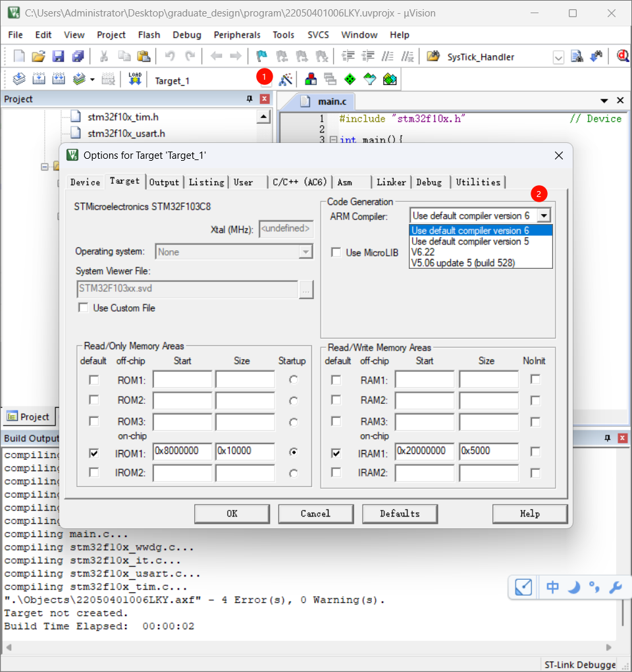Select 'V5.06 update 5 (build 528)' option
632x672 pixels.
481,263
